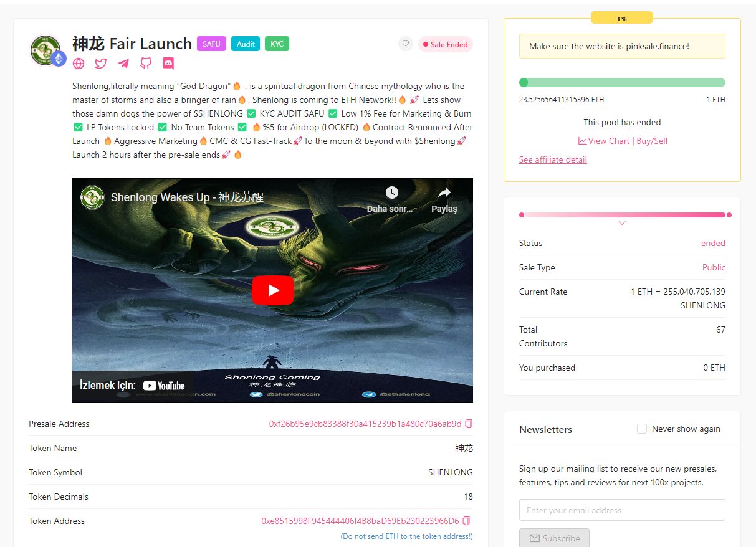The height and width of the screenshot is (547, 756).
Task: Click the YouTube logo in video
Action: pyautogui.click(x=164, y=386)
